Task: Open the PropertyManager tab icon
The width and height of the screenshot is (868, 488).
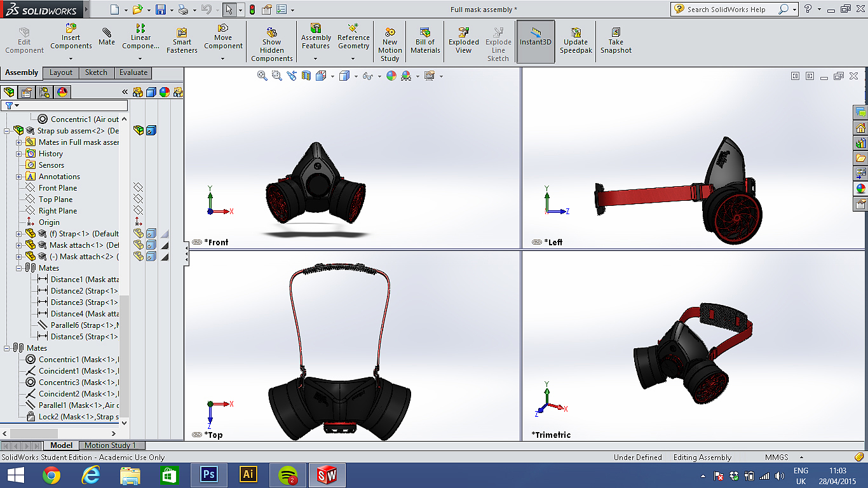Action: pos(27,92)
